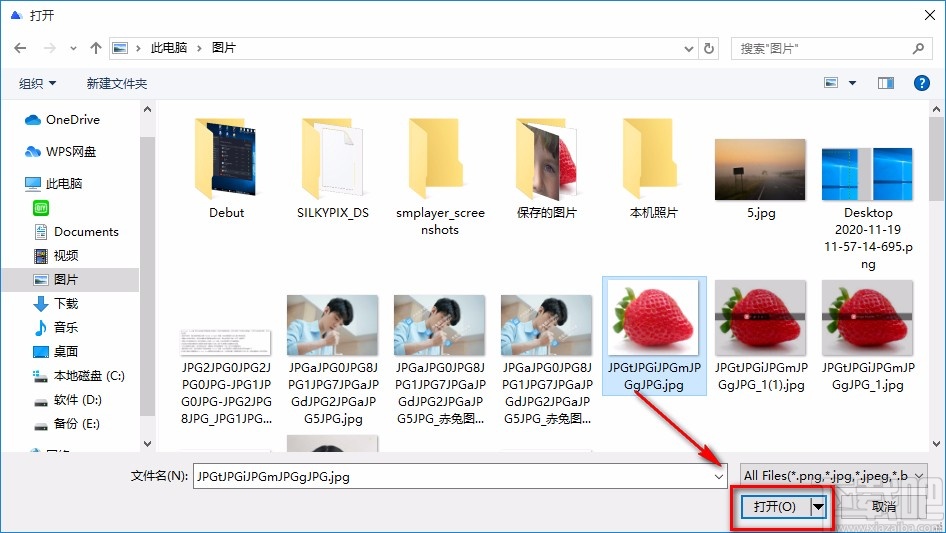This screenshot has width=946, height=533.
Task: Click the 打开(O) button
Action: tap(775, 506)
